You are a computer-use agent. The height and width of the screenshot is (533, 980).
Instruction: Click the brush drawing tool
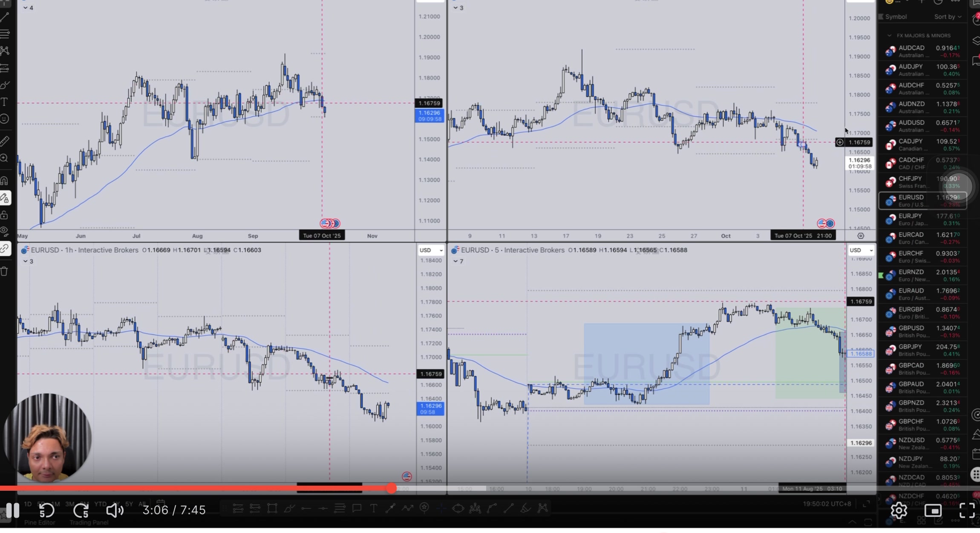pyautogui.click(x=4, y=85)
